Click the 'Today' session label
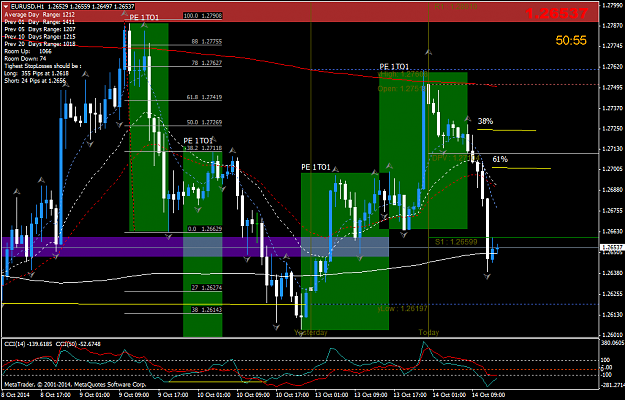The height and width of the screenshot is (400, 625). [x=428, y=332]
